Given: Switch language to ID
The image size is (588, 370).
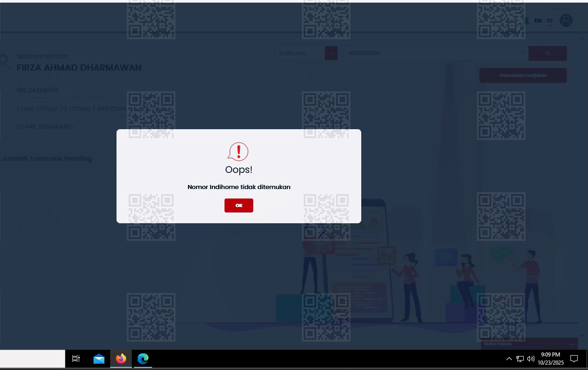Looking at the screenshot, I should pos(550,21).
